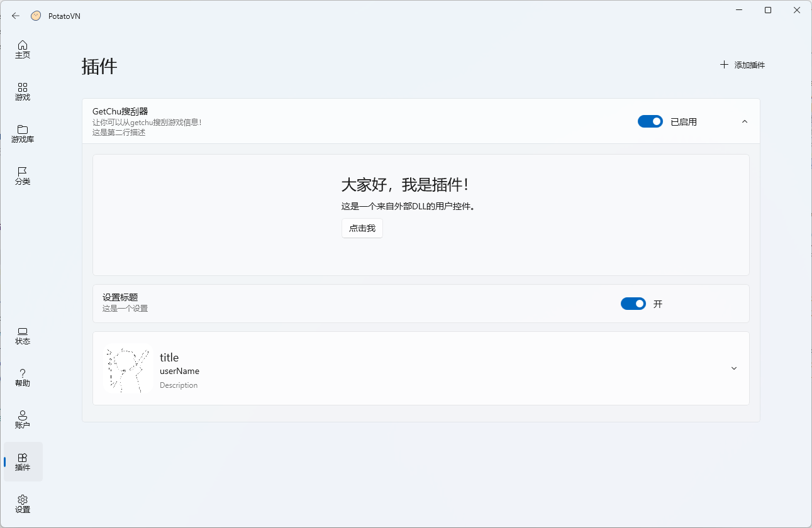Open the 设置 settings gear
The width and height of the screenshot is (812, 528).
click(x=23, y=503)
